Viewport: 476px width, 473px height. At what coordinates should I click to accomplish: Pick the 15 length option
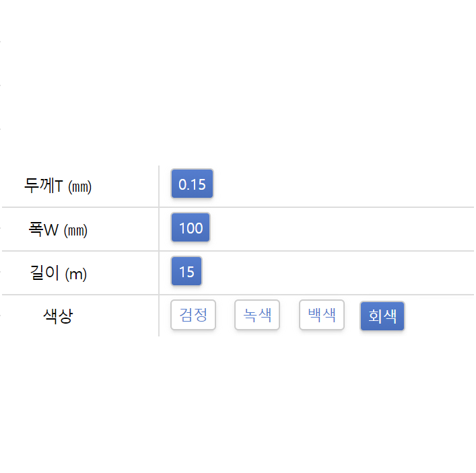click(x=186, y=271)
